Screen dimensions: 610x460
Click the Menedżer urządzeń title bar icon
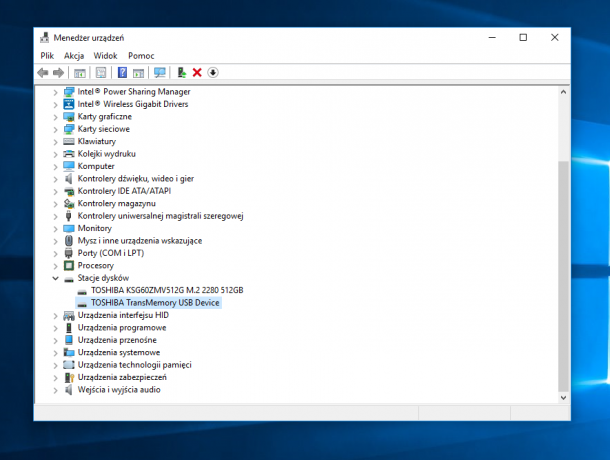tap(45, 38)
